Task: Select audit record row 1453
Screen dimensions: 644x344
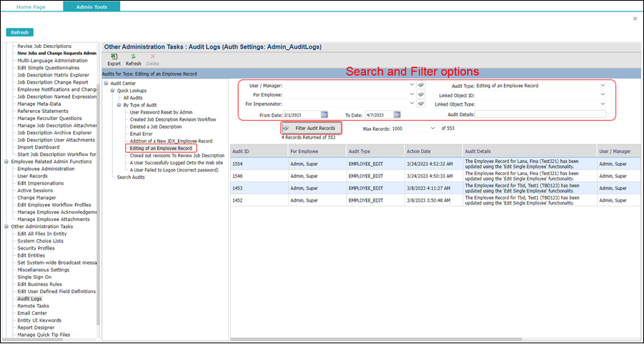Action: pos(435,188)
